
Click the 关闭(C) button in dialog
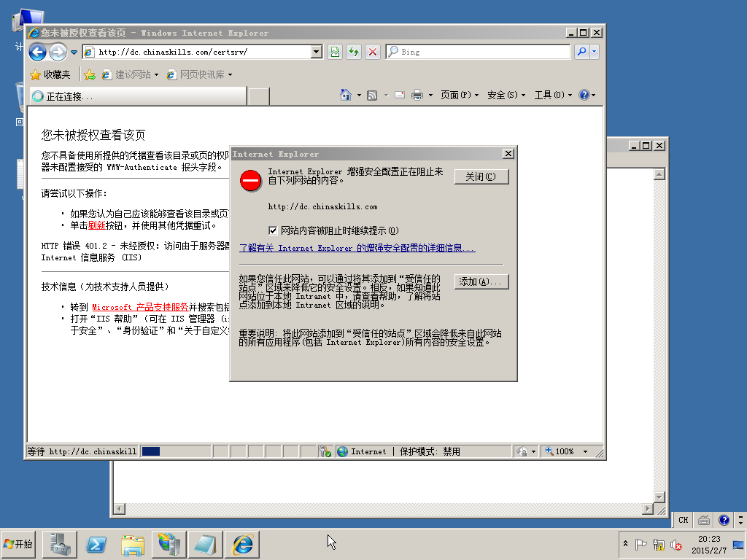[x=481, y=176]
